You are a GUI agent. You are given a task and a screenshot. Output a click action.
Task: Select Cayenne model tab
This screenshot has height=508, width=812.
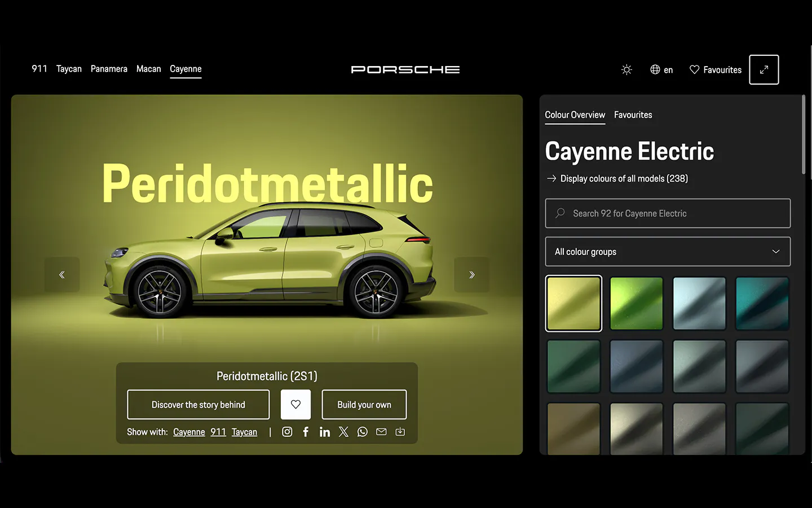pyautogui.click(x=186, y=69)
